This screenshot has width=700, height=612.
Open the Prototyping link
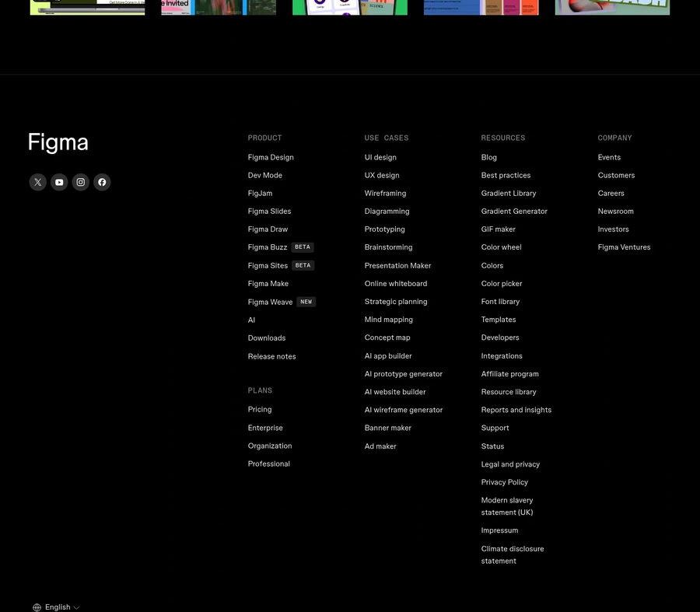pos(384,229)
